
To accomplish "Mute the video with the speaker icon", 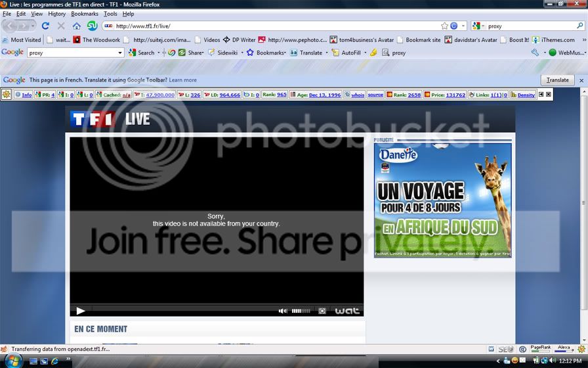I will (x=283, y=311).
